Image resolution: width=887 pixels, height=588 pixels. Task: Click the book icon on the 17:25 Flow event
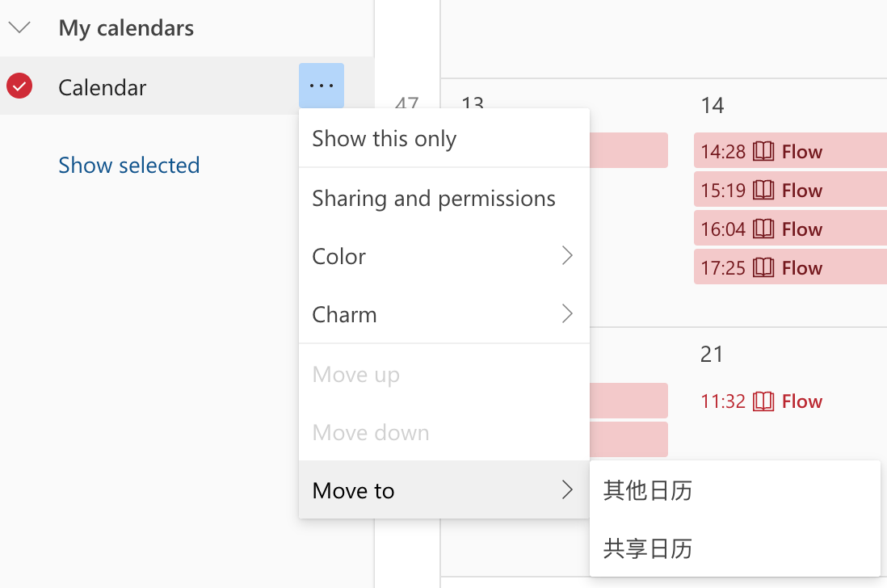click(763, 267)
